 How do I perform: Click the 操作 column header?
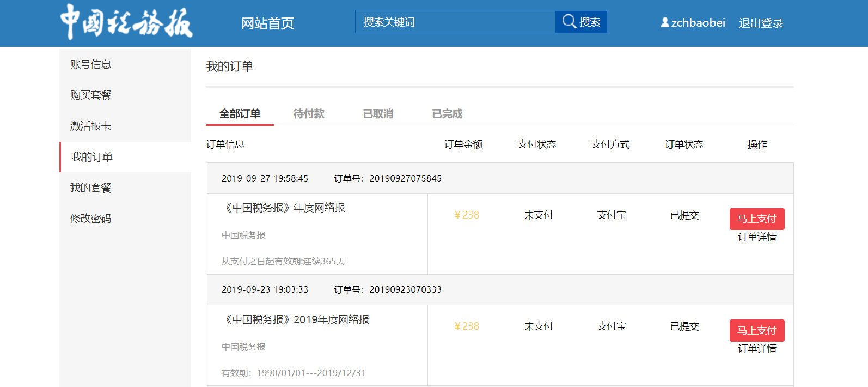point(757,144)
